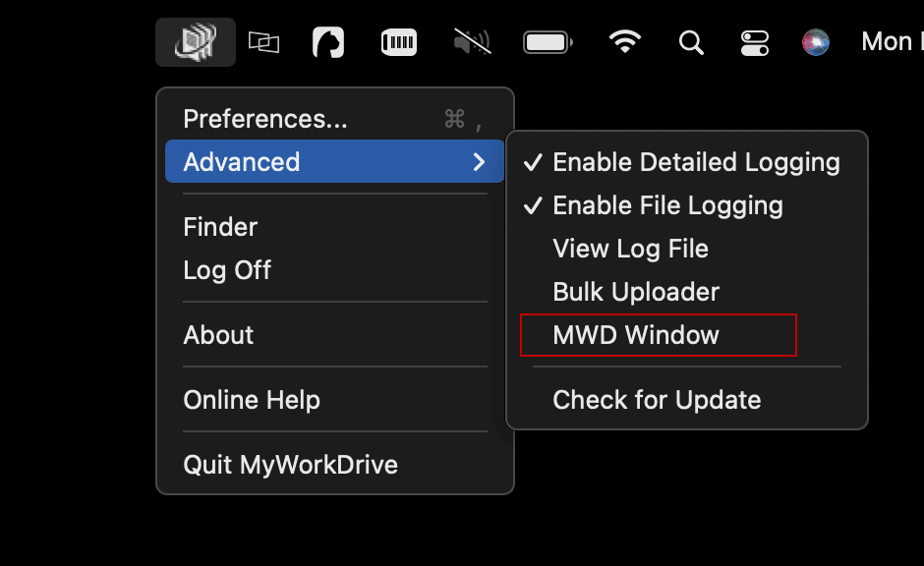Click the white curved arrow app icon
924x566 pixels.
(328, 42)
